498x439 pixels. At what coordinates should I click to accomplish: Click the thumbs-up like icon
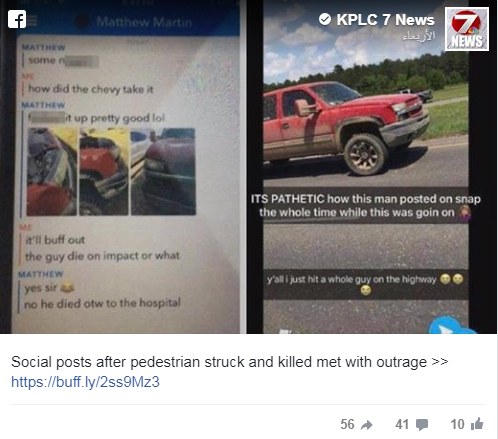477,424
